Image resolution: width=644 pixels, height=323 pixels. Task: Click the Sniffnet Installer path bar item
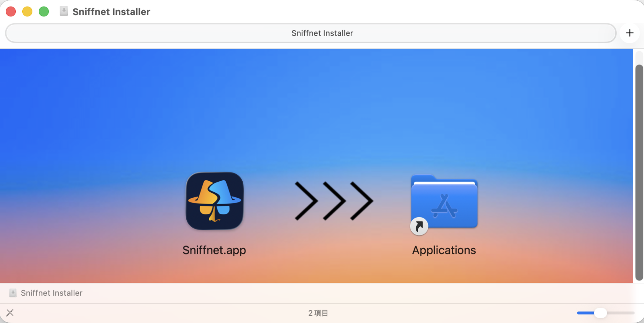46,293
